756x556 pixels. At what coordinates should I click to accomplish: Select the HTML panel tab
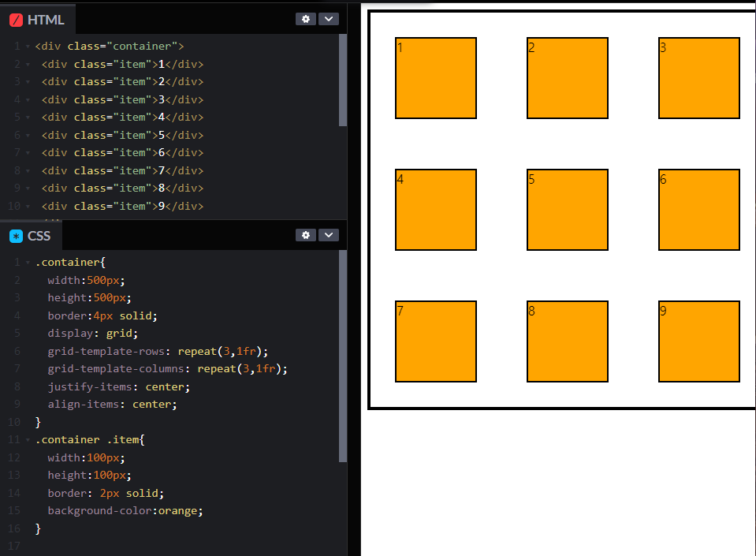37,20
